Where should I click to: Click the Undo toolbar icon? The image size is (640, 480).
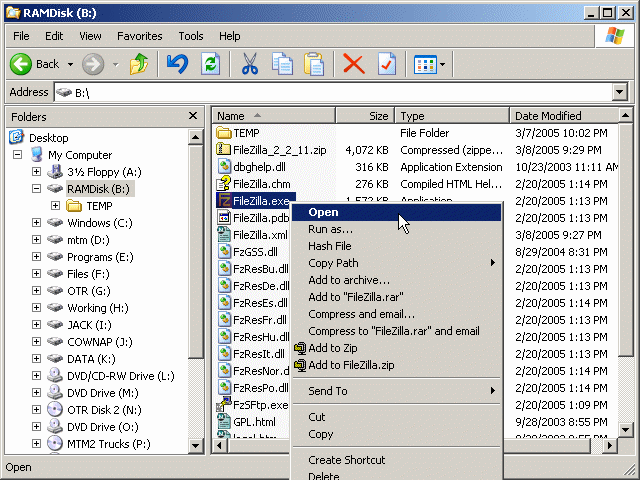pos(177,64)
